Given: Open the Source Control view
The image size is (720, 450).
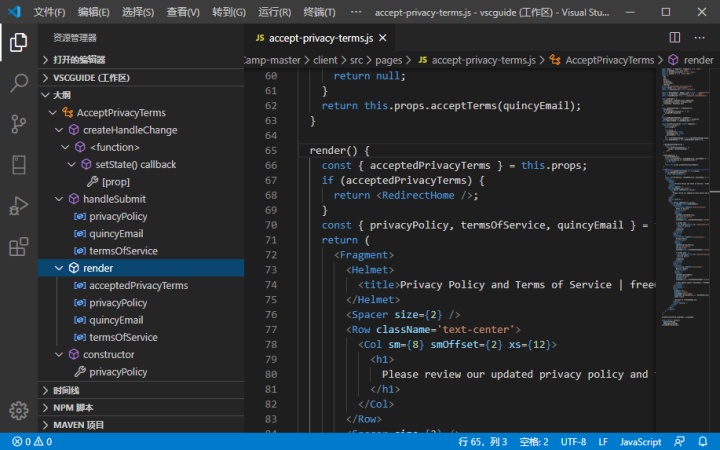Looking at the screenshot, I should [x=18, y=124].
